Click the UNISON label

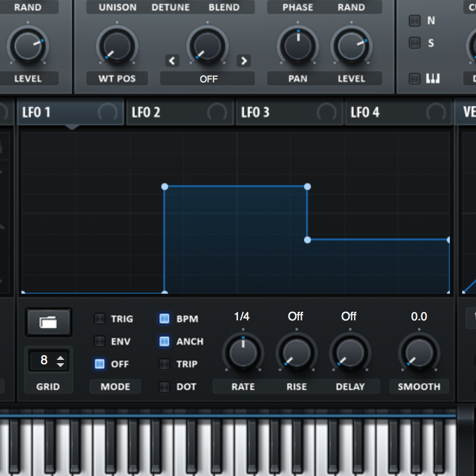point(118,7)
